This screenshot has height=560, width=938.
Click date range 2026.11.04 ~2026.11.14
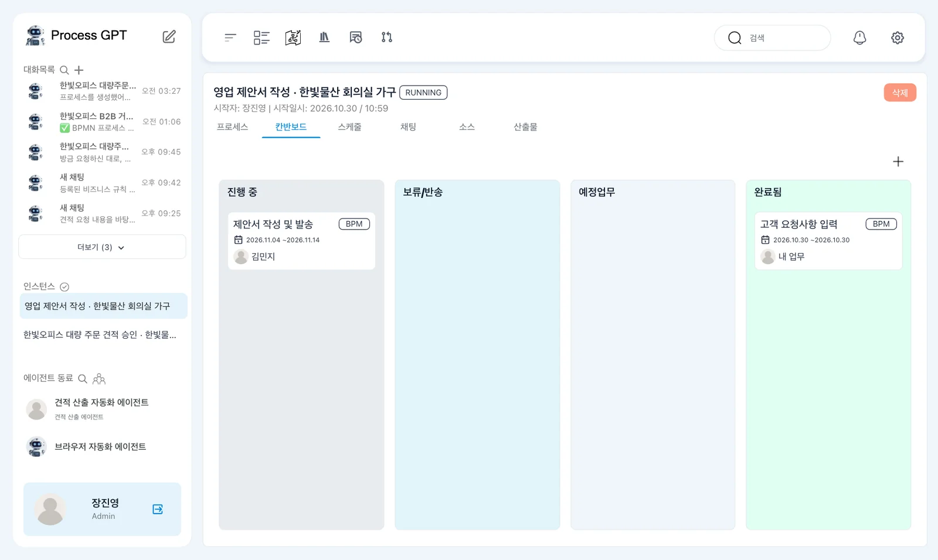click(x=283, y=240)
